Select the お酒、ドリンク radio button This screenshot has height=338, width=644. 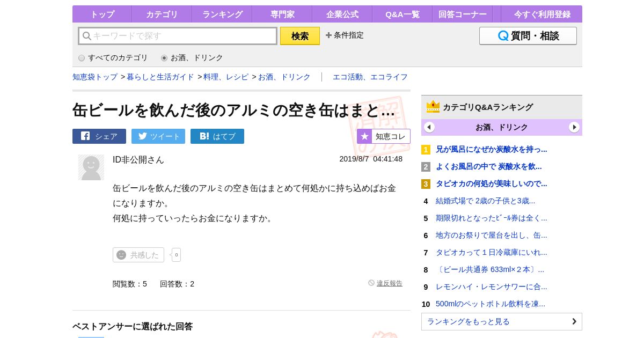pyautogui.click(x=164, y=58)
